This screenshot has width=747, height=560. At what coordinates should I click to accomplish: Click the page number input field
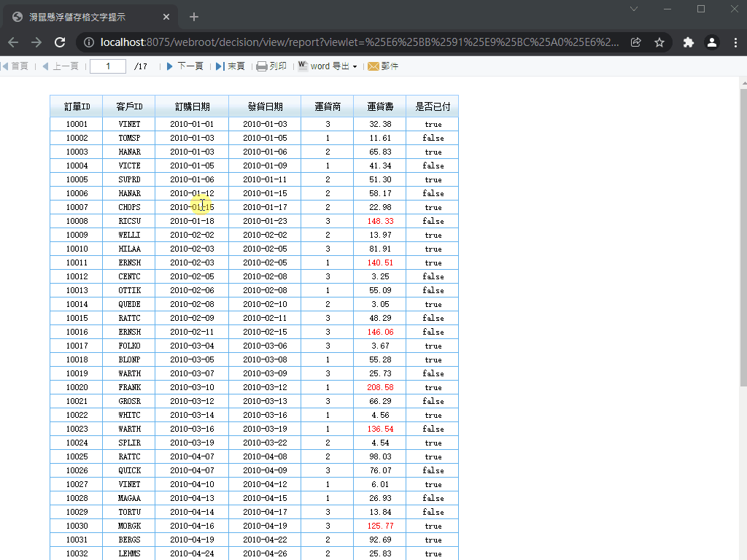coord(107,66)
